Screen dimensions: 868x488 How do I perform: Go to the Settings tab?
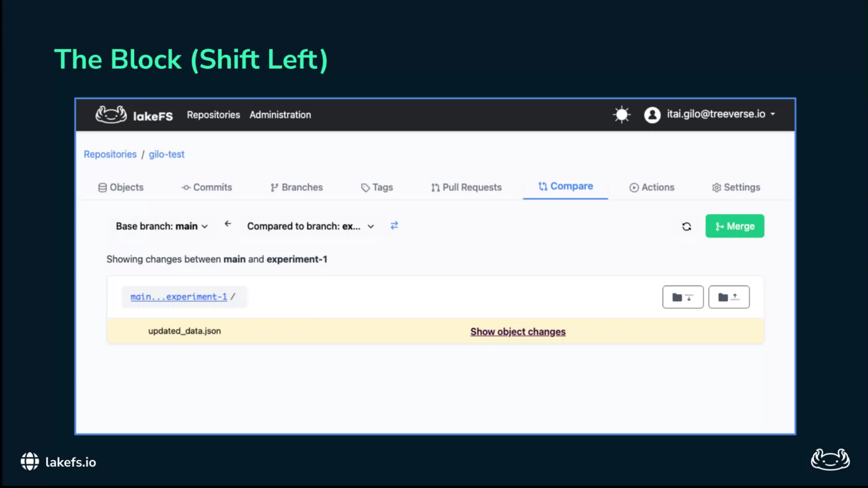click(736, 188)
